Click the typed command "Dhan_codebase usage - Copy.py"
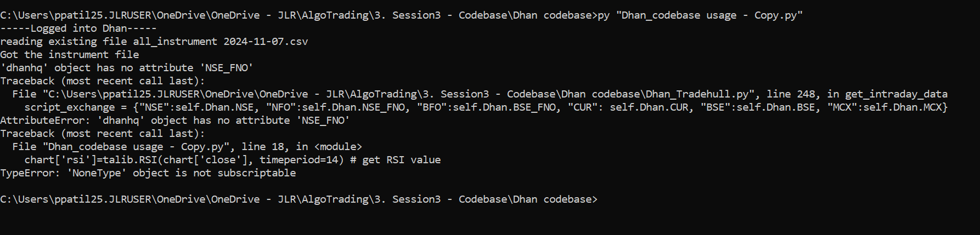This screenshot has width=980, height=235. (709, 15)
